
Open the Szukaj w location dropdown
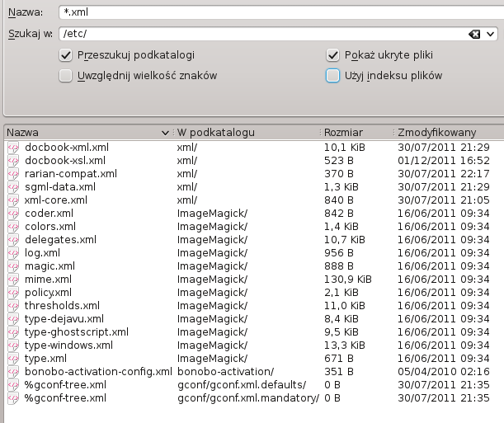(x=491, y=34)
